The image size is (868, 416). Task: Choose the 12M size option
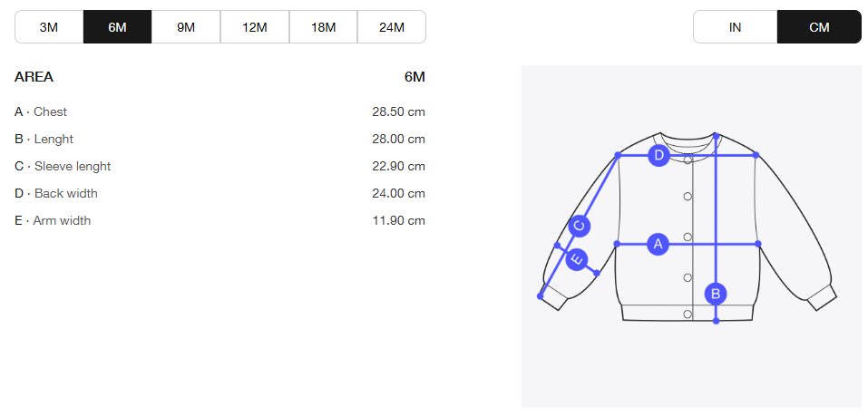[255, 27]
